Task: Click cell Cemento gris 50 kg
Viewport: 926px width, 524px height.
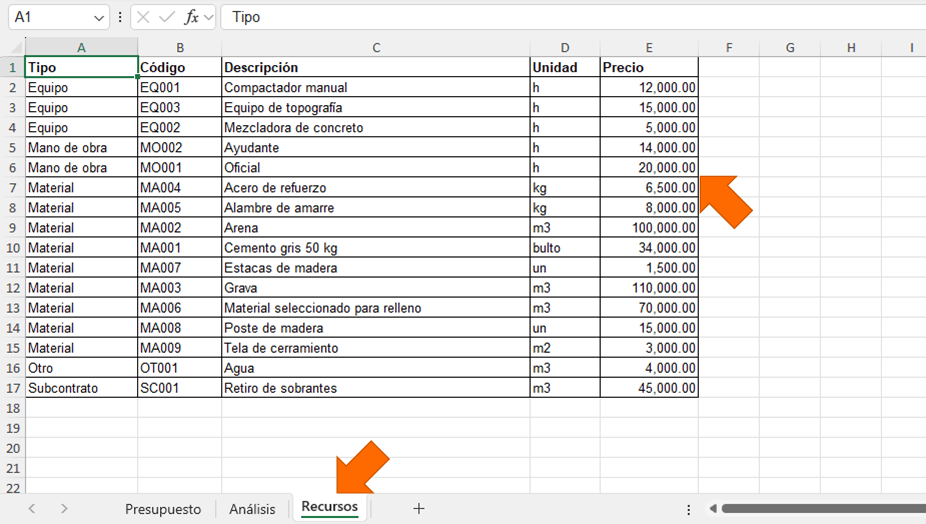Action: (x=376, y=248)
